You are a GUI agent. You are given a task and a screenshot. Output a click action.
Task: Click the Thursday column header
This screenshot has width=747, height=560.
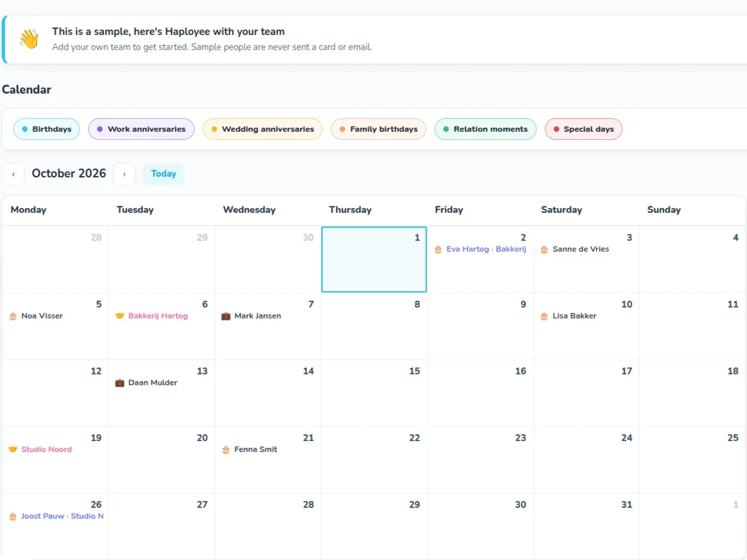pos(350,210)
